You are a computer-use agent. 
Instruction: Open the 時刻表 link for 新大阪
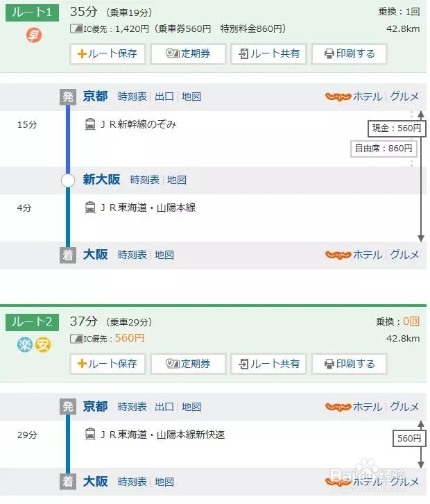[x=144, y=180]
